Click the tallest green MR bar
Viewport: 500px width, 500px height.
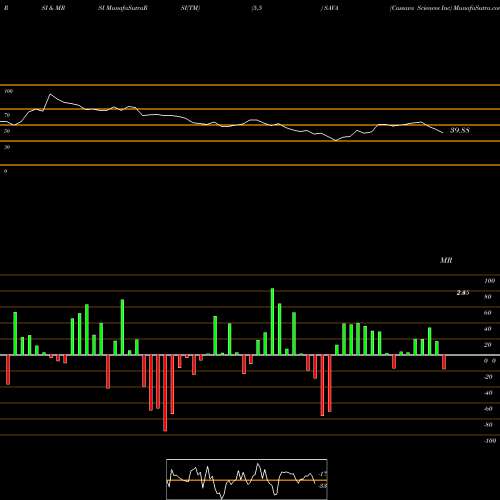click(x=272, y=322)
